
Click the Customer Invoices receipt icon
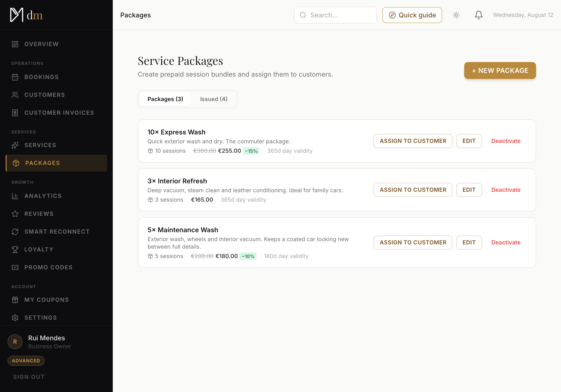(15, 113)
